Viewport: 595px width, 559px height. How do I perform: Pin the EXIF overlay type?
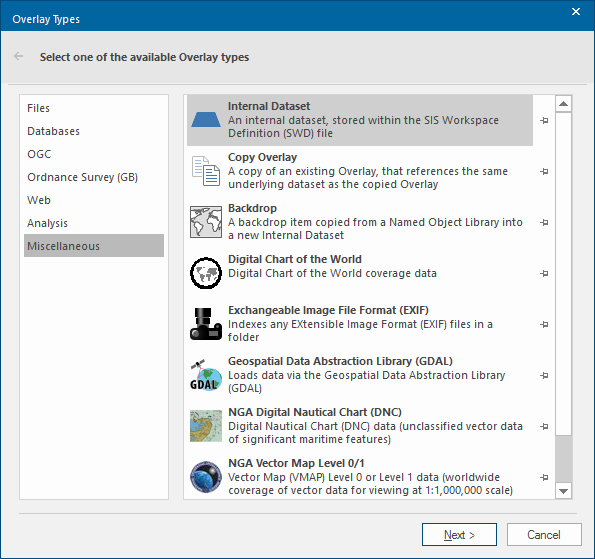pos(544,324)
